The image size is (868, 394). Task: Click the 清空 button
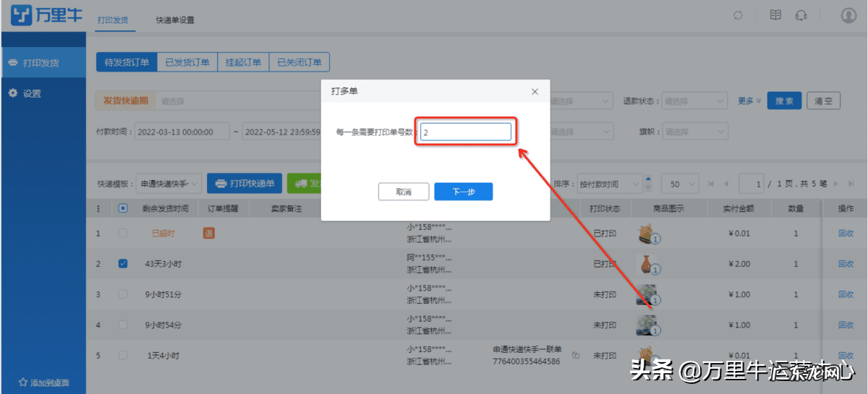click(824, 101)
